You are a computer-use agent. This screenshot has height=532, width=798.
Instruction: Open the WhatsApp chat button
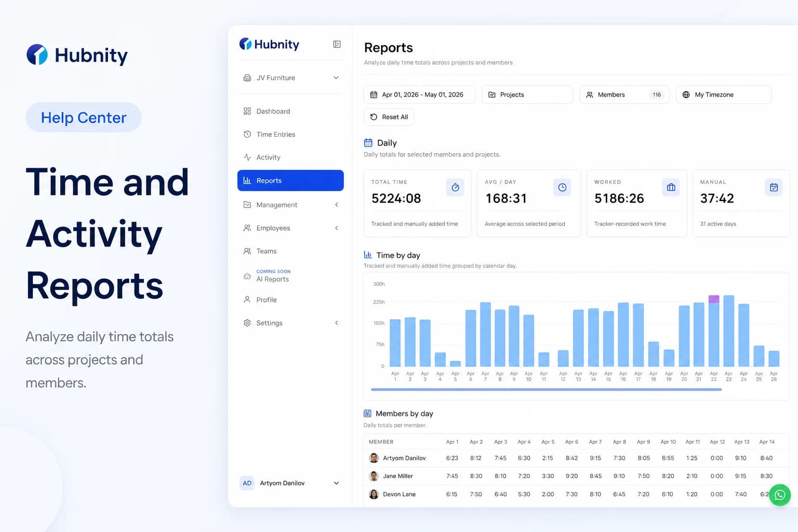(780, 495)
